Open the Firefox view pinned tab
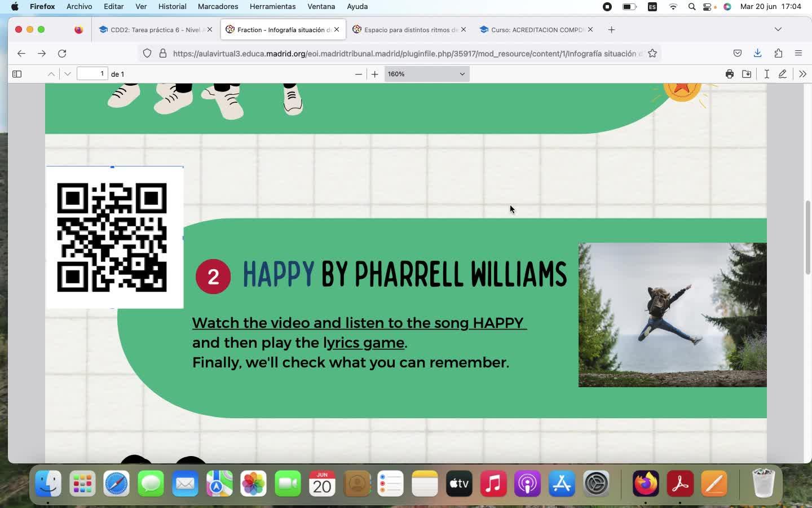 pyautogui.click(x=78, y=30)
